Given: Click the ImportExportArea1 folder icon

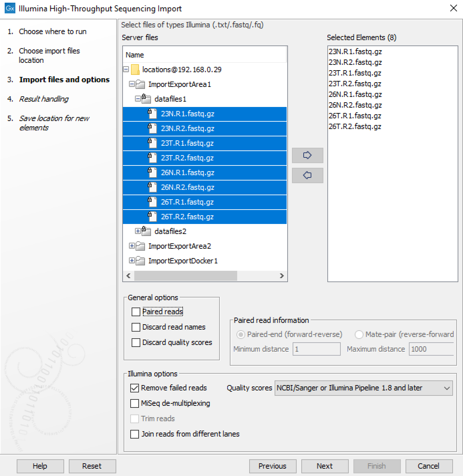Looking at the screenshot, I should pyautogui.click(x=141, y=84).
